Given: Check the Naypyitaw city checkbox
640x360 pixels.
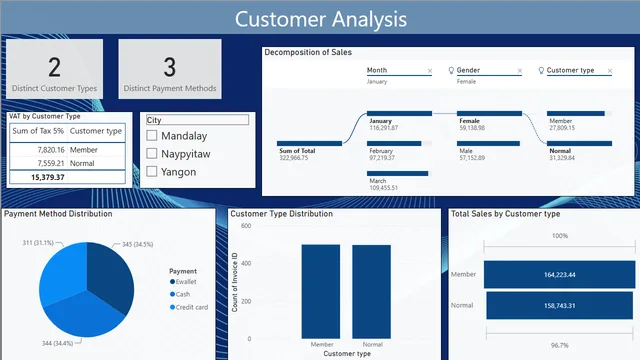Looking at the screenshot, I should point(152,153).
